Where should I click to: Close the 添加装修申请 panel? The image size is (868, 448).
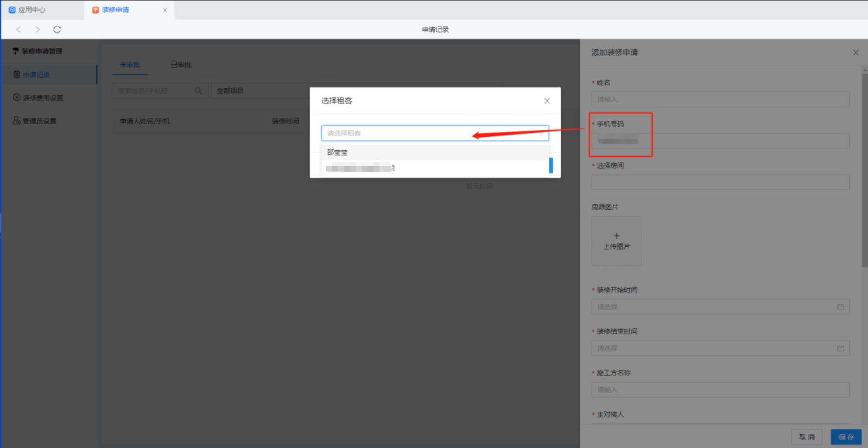point(856,52)
